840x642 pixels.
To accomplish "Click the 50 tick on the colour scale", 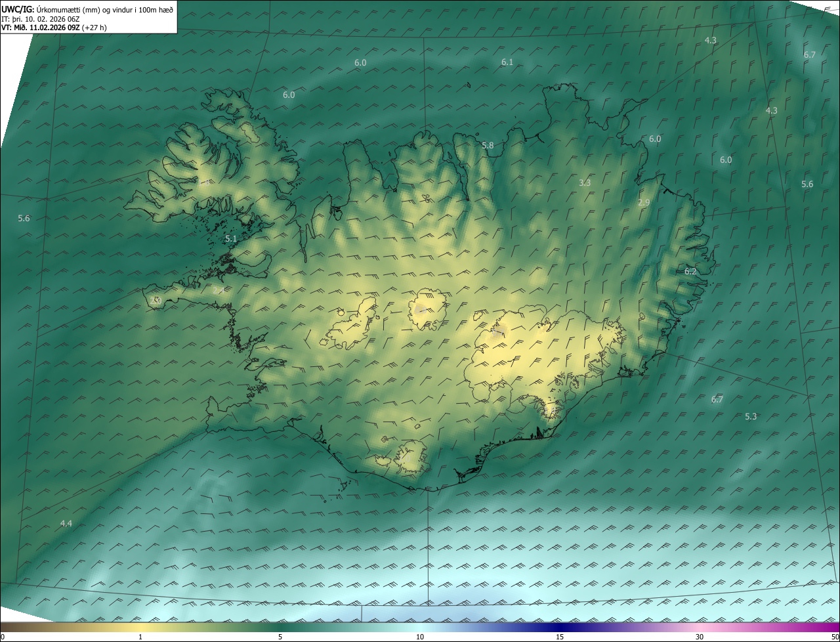I will click(x=835, y=637).
